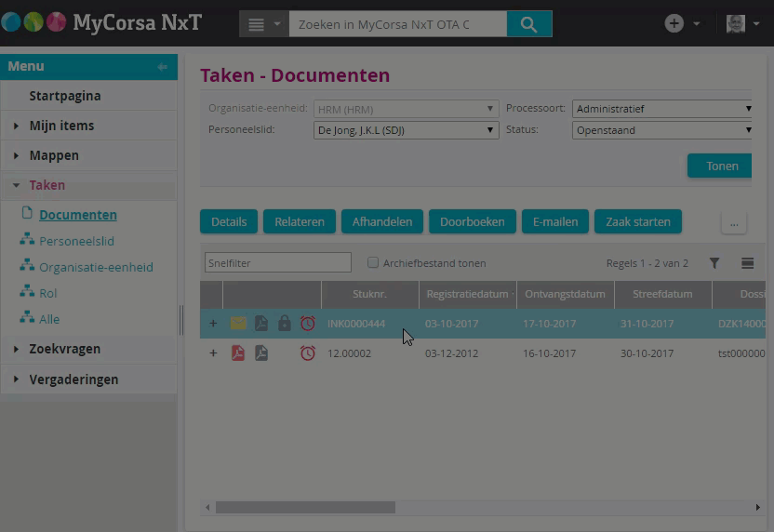
Task: Select cell INK0000444
Action: tap(356, 324)
